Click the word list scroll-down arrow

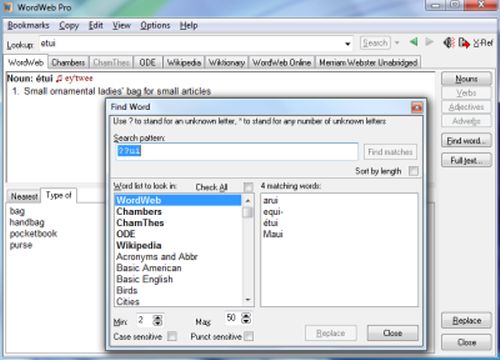click(x=248, y=300)
